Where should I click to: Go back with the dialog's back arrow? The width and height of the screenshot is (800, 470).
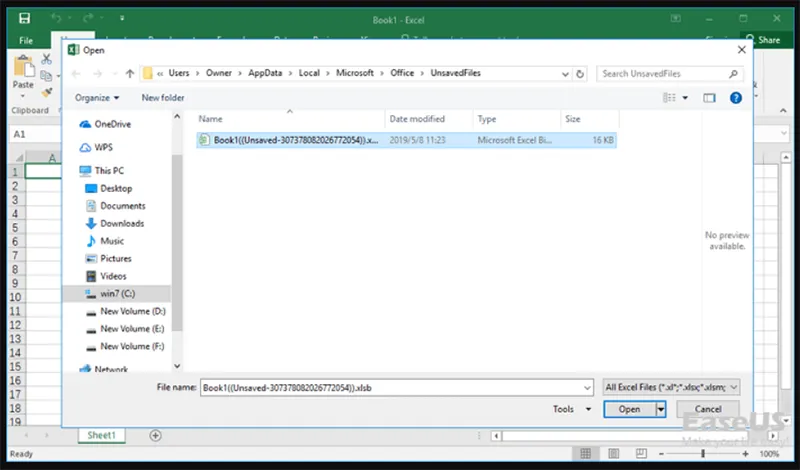pyautogui.click(x=76, y=73)
